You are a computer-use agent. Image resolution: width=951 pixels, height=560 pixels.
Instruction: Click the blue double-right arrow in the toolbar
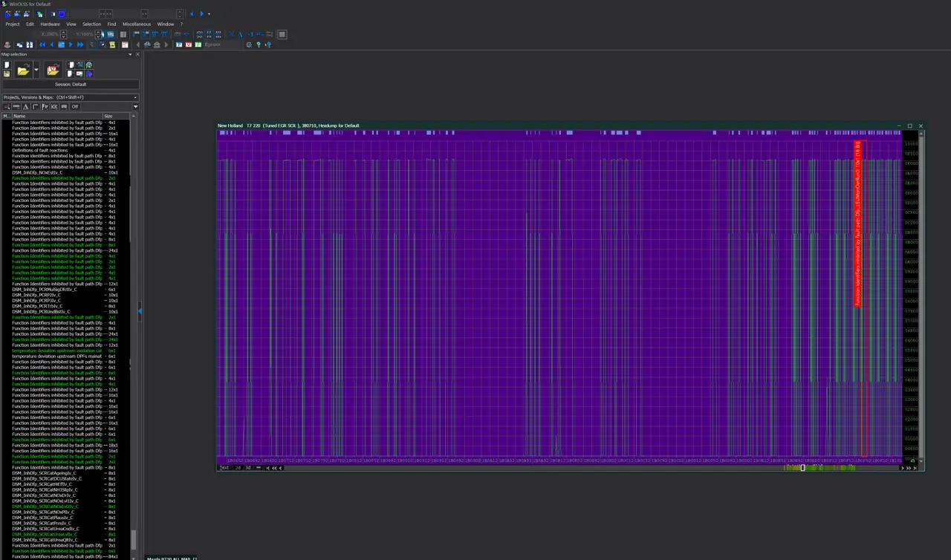pyautogui.click(x=80, y=45)
